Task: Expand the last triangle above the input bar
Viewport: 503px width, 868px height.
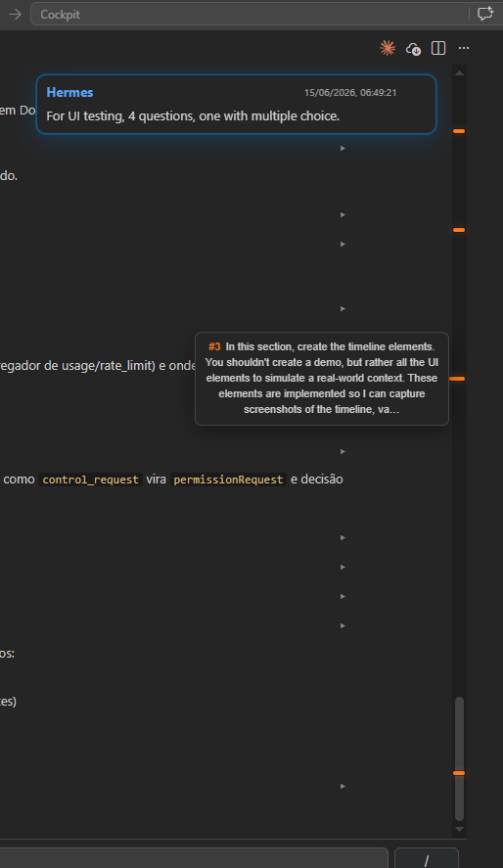Action: [x=343, y=786]
